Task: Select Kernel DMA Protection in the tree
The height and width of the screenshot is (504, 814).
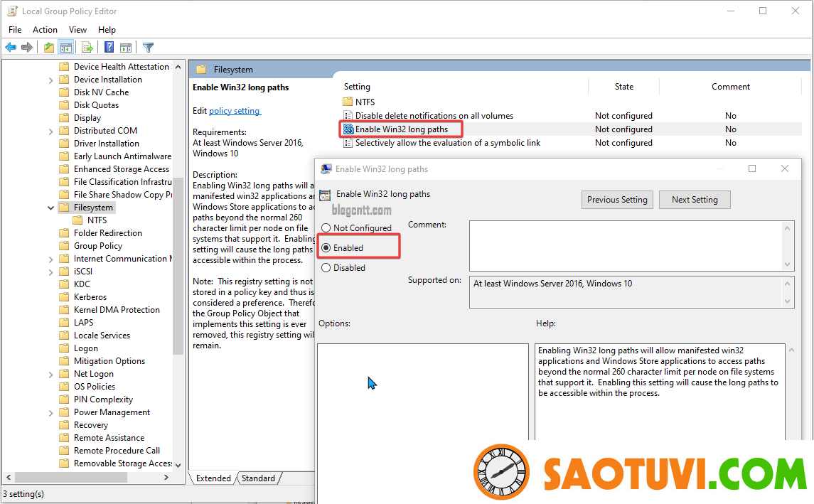Action: click(x=117, y=310)
